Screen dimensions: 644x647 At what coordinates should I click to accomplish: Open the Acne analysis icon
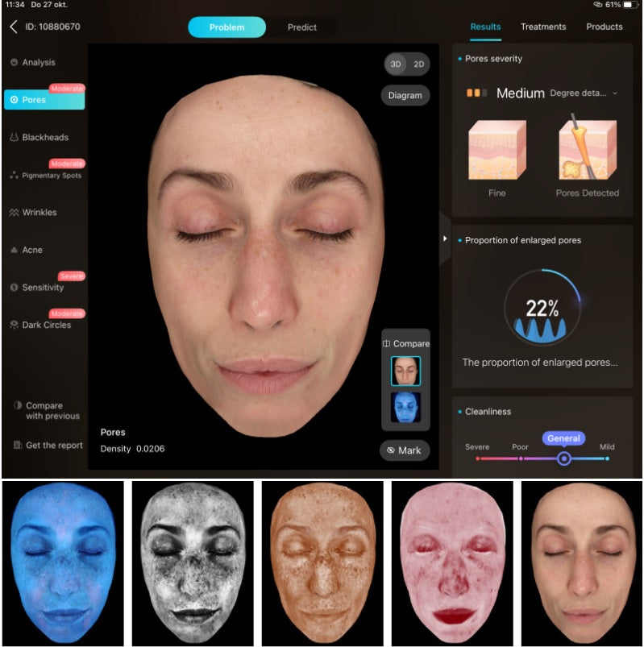(x=14, y=250)
